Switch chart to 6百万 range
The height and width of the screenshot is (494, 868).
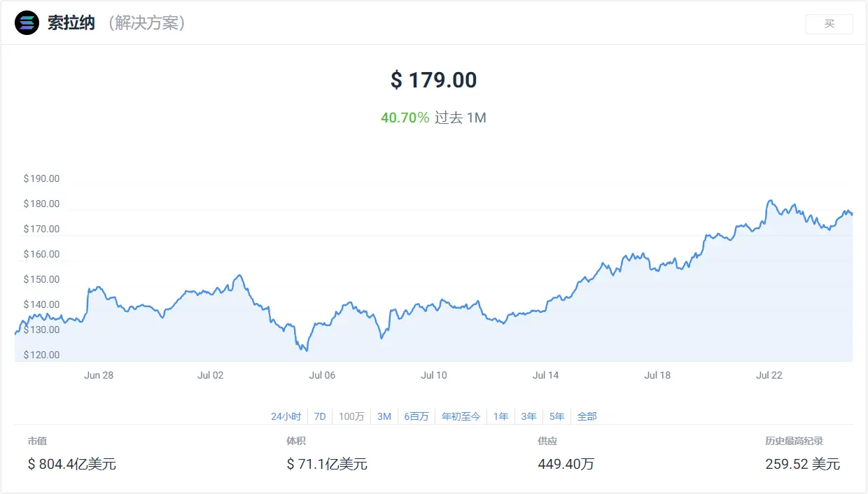416,416
